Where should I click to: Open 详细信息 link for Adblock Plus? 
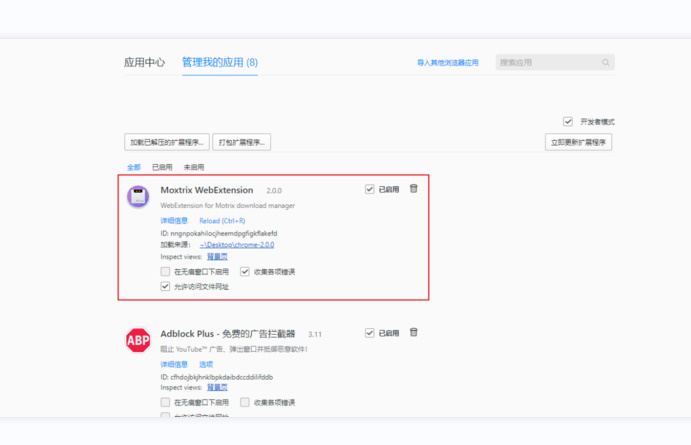click(174, 364)
